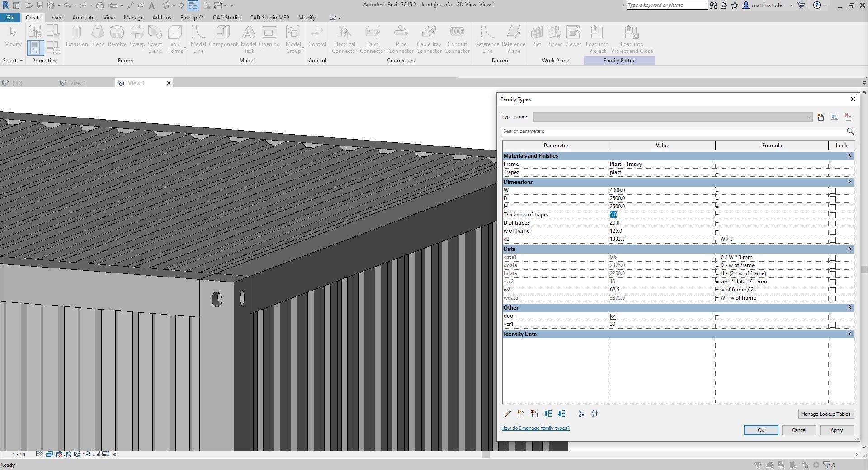Collapse the Data parameter group
This screenshot has height=470, width=868.
pos(849,249)
